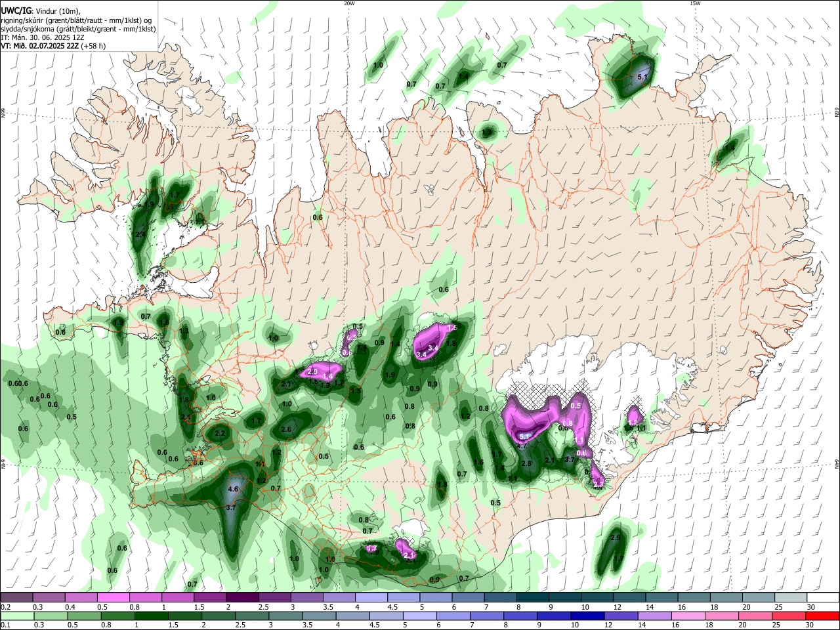This screenshot has width=840, height=630.
Task: Click the bright pink 0.5 snow legend swatch
Action: click(x=113, y=598)
